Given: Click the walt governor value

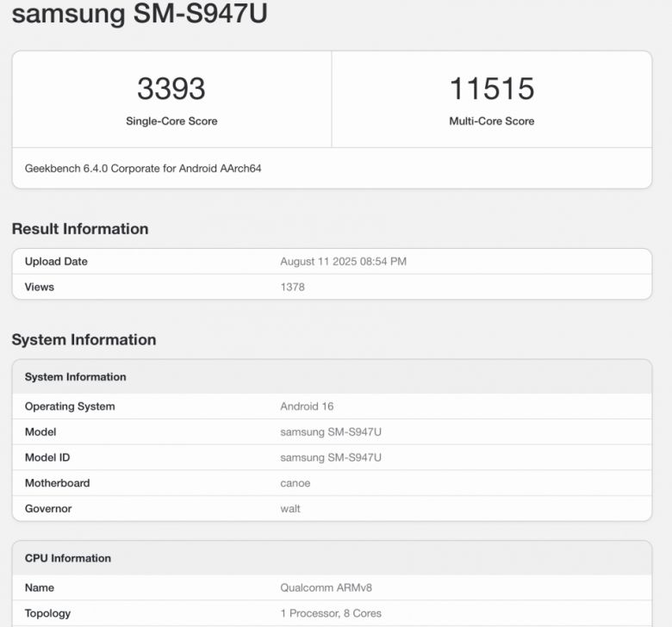Looking at the screenshot, I should coord(290,509).
